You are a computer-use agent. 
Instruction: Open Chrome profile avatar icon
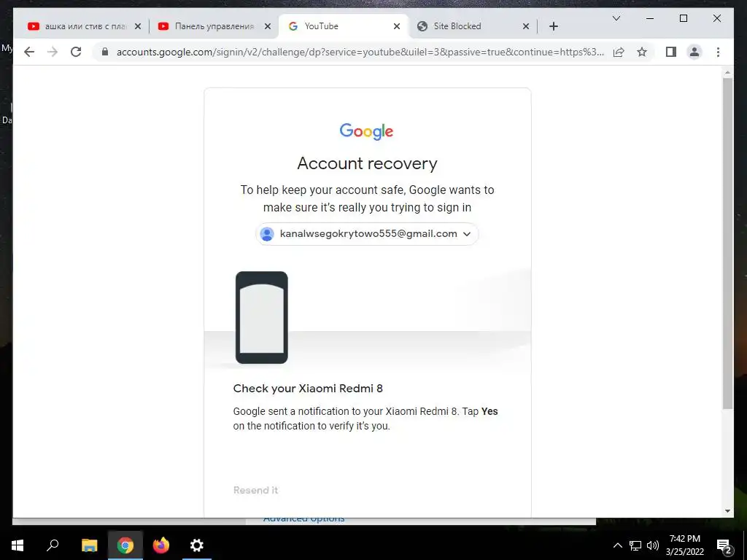pos(694,52)
